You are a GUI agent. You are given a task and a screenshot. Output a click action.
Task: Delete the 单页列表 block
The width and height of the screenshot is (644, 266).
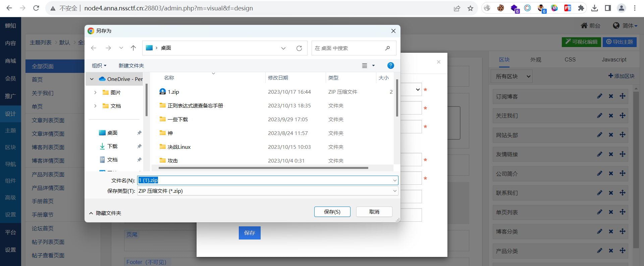[611, 212]
